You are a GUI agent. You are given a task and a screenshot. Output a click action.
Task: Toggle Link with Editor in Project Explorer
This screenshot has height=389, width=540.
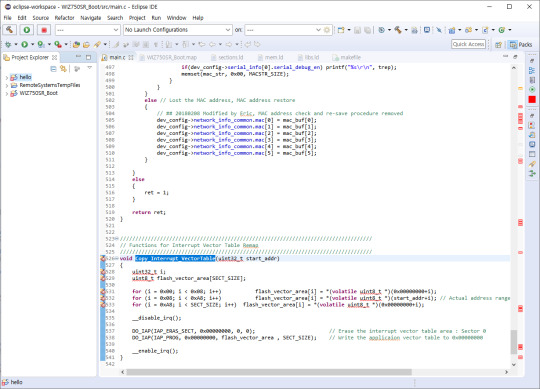click(x=63, y=69)
